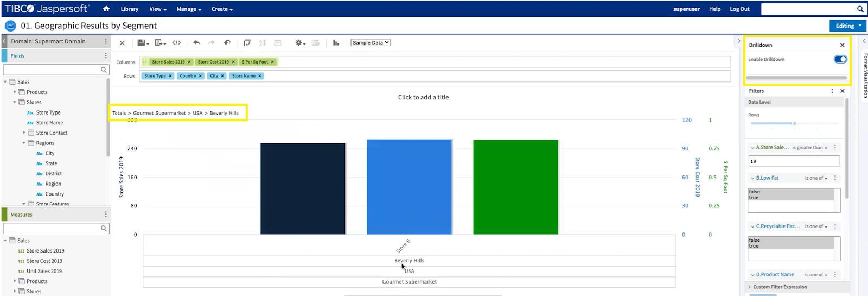Open C.Recyclable Pac 'is one of' dropdown

point(816,226)
